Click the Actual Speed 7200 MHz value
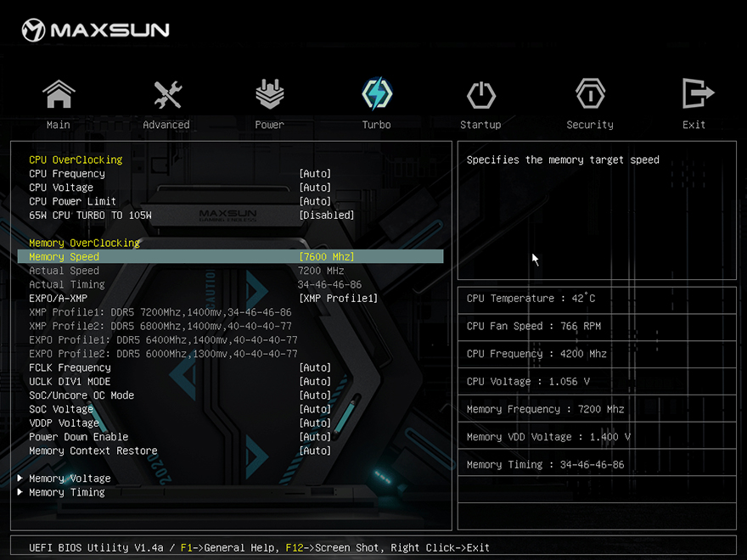This screenshot has height=560, width=747. click(x=321, y=271)
